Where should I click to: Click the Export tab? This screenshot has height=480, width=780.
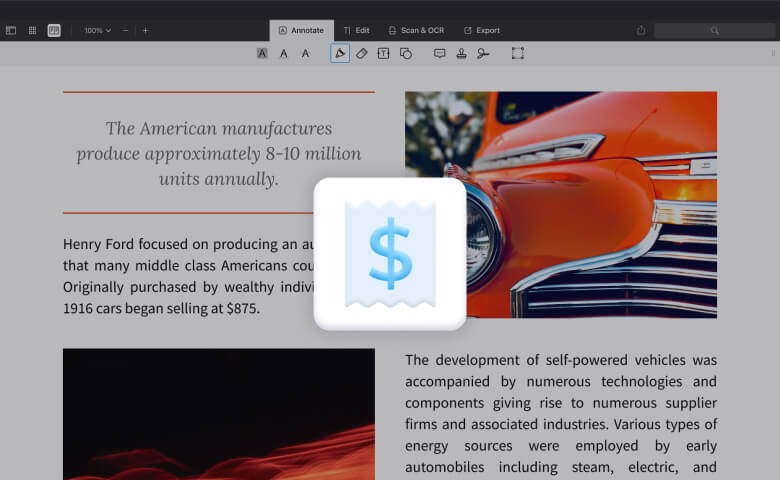[x=481, y=30]
